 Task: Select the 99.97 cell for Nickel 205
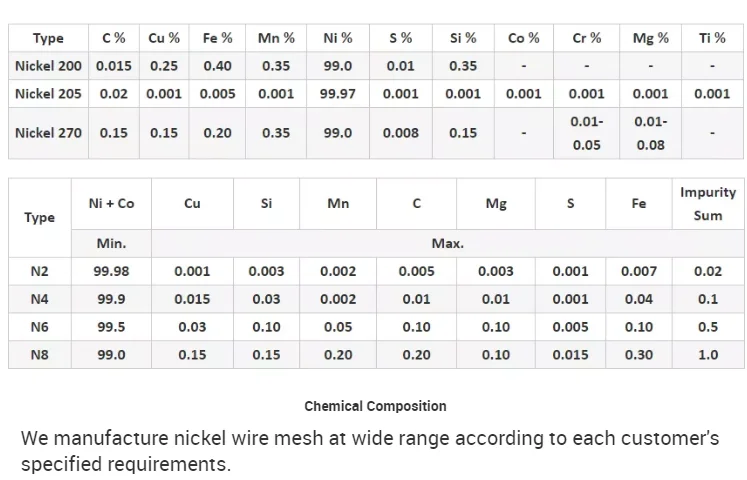tap(337, 93)
